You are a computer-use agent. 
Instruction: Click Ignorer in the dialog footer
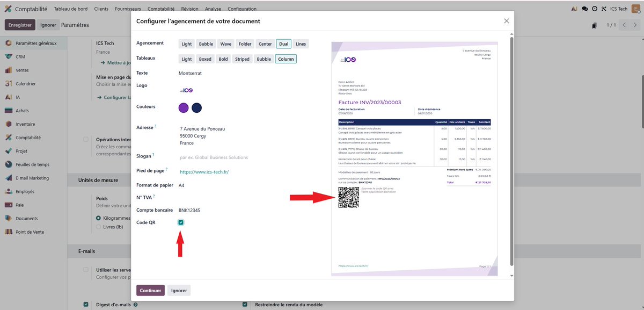[x=179, y=291]
